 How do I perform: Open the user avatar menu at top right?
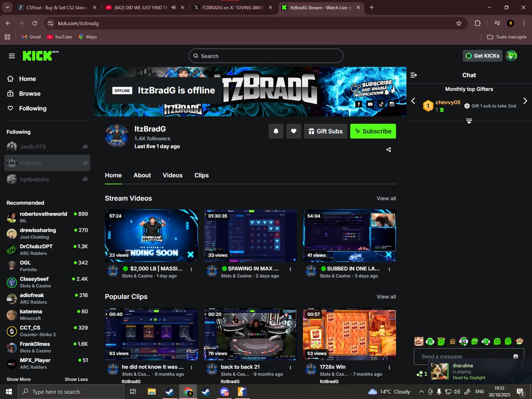(512, 56)
